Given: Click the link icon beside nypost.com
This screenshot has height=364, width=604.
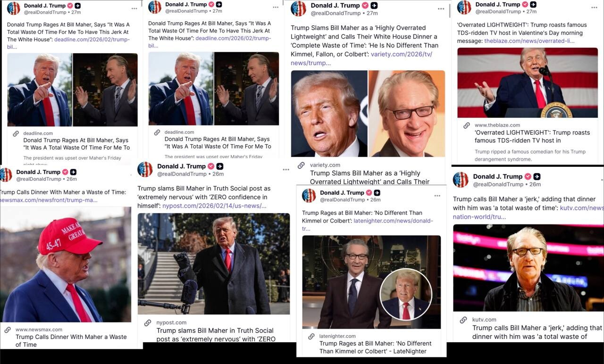Looking at the screenshot, I should pos(148,323).
